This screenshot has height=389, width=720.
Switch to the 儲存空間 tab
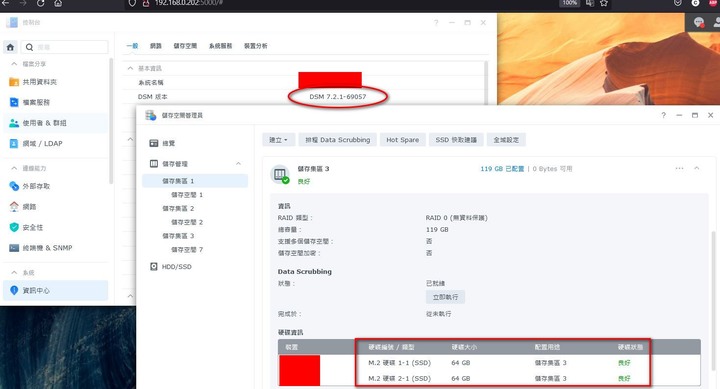(x=185, y=46)
